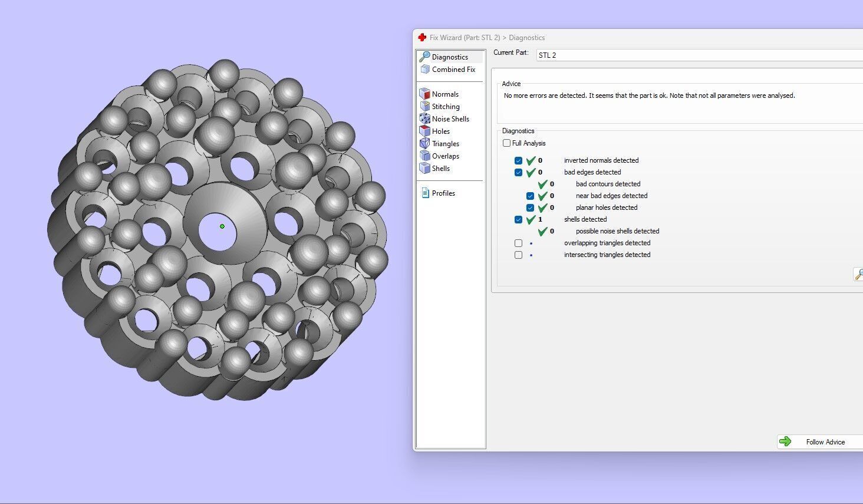
Task: Open the Triangles section
Action: pos(445,144)
